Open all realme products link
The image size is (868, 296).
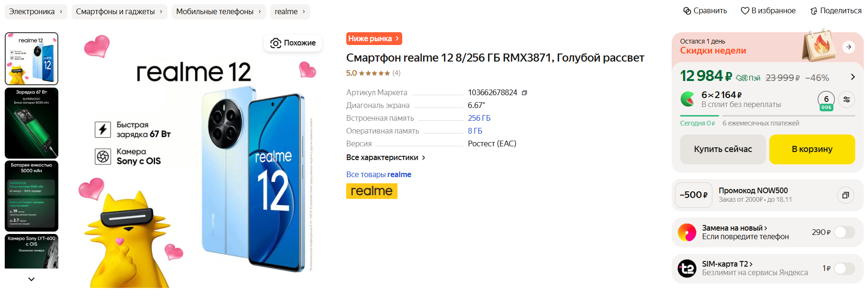coord(379,175)
